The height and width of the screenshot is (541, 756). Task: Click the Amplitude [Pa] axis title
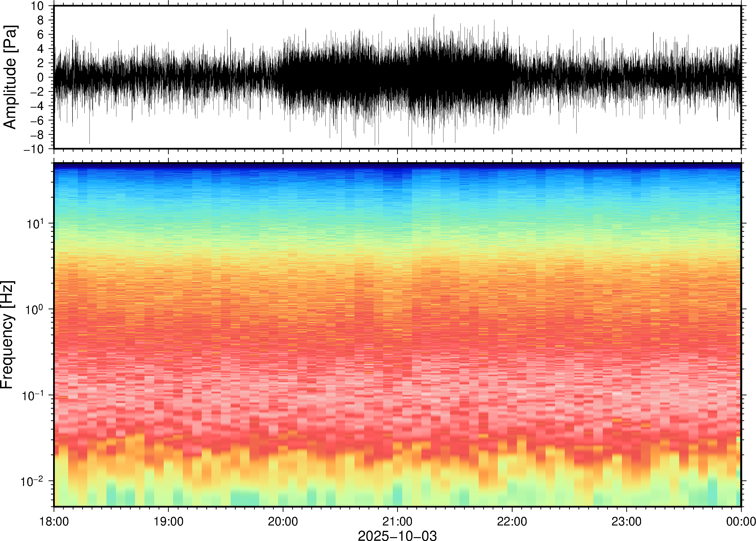point(10,77)
